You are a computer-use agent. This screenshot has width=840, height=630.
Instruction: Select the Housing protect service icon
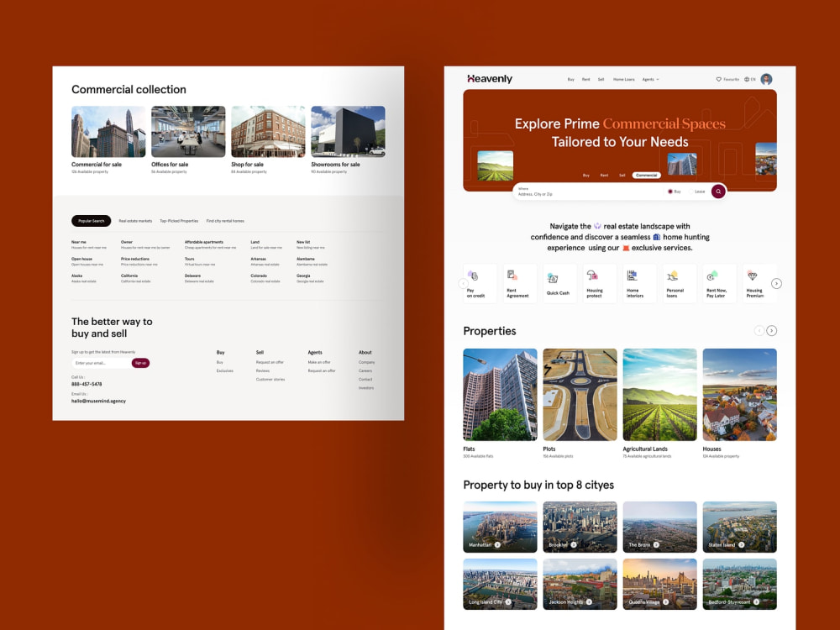592,276
